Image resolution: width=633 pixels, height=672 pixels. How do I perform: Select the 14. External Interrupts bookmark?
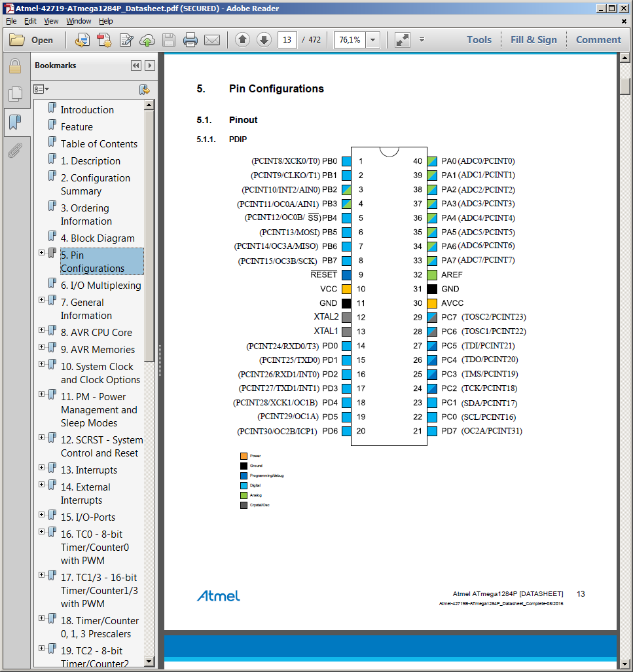[85, 494]
